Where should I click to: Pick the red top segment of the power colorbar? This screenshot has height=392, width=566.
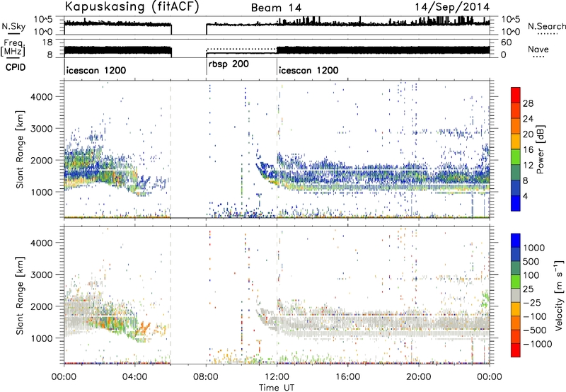click(516, 96)
